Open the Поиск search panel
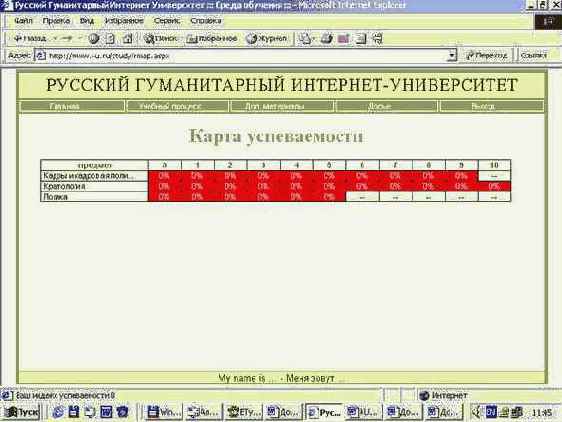Viewport: 562px width, 422px height. tap(160, 38)
